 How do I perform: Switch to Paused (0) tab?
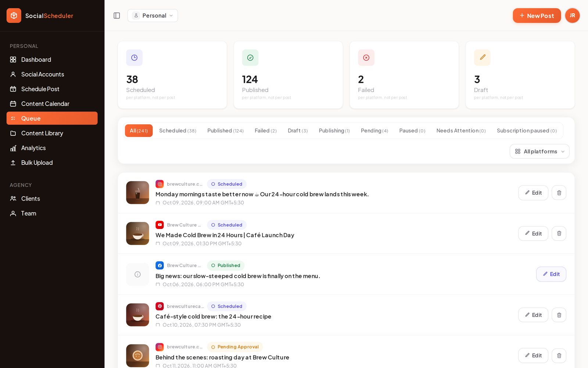pyautogui.click(x=412, y=131)
